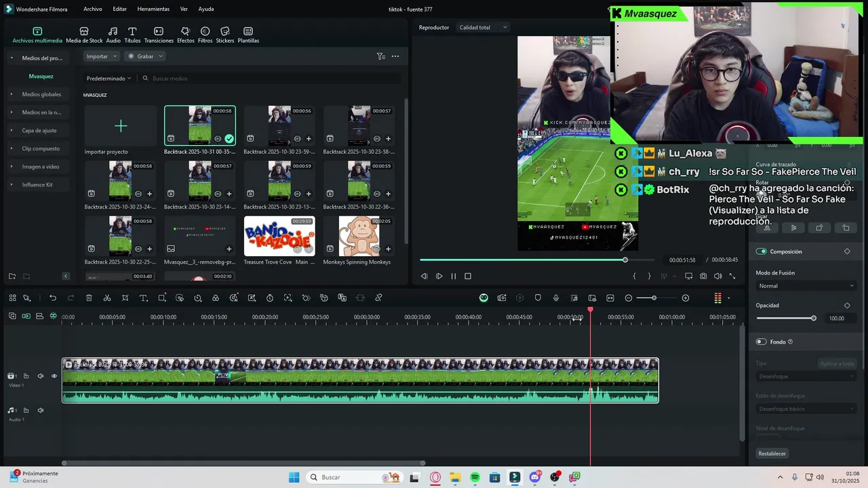Open the Calidad total dropdown
The width and height of the screenshot is (868, 488).
tap(483, 27)
